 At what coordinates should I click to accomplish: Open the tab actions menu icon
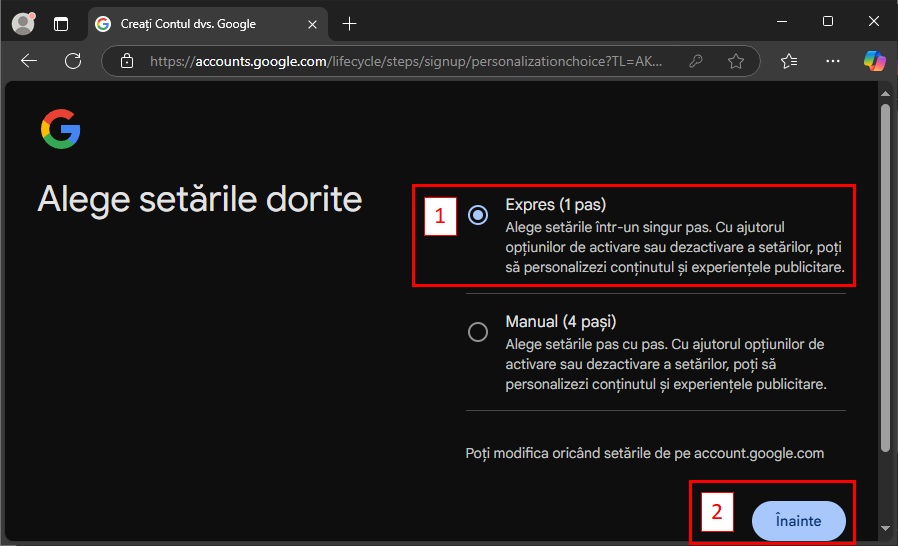tap(61, 23)
